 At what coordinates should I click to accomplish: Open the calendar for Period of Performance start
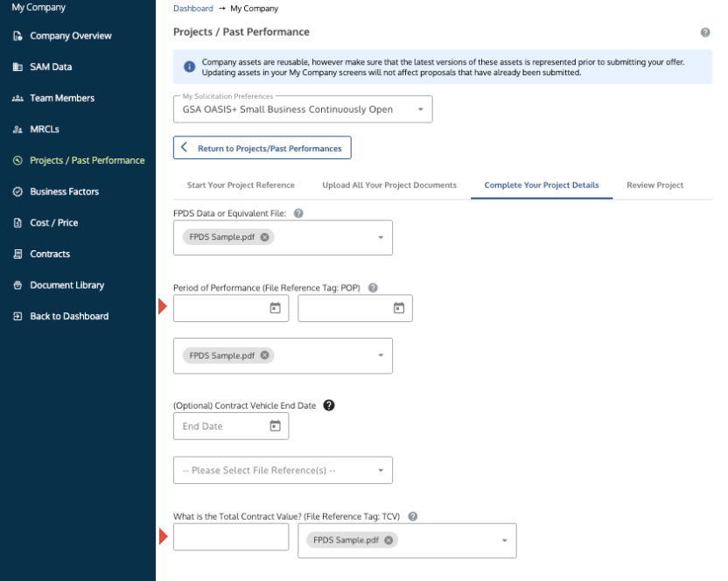274,307
